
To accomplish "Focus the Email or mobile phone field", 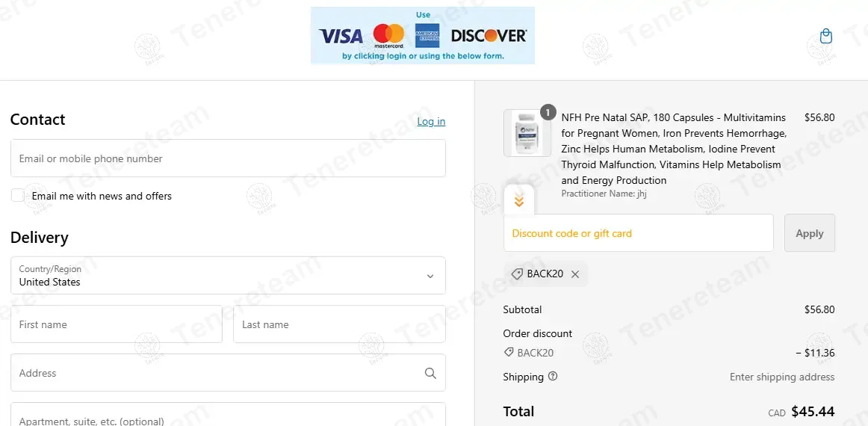I will pyautogui.click(x=228, y=158).
